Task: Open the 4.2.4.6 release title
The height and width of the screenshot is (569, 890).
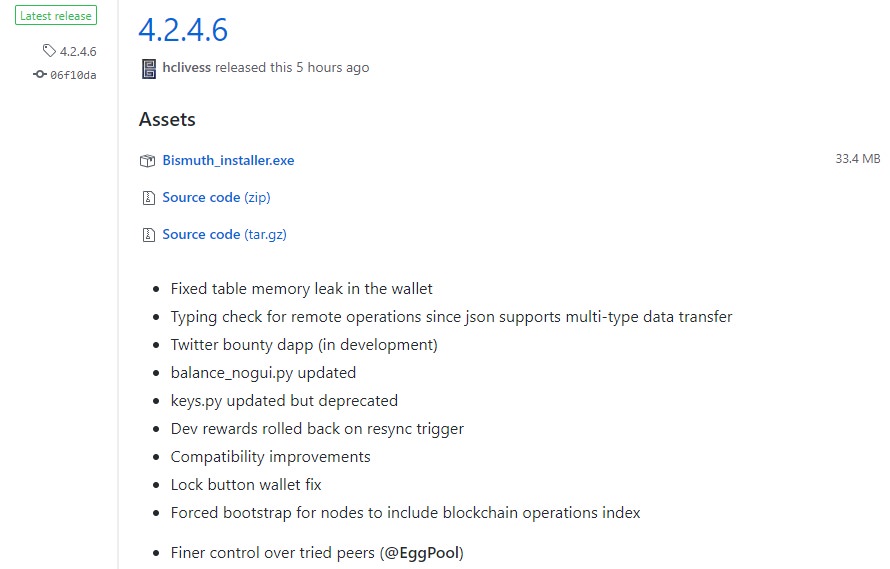Action: coord(183,30)
